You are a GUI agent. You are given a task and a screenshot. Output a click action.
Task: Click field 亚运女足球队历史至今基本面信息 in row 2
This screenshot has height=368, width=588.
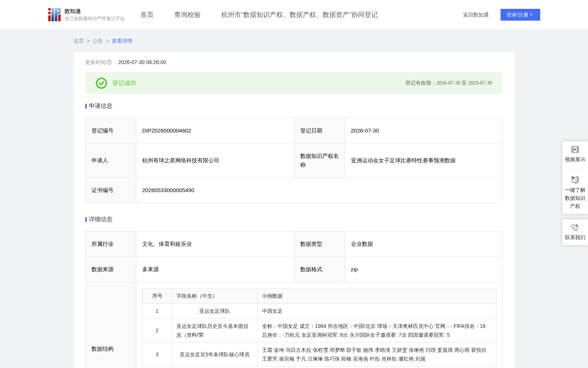215,330
